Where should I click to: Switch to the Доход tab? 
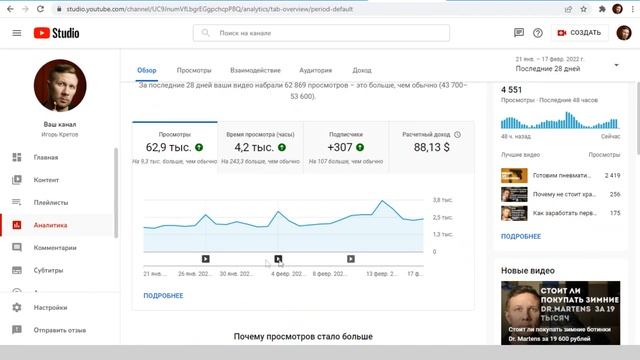(362, 70)
